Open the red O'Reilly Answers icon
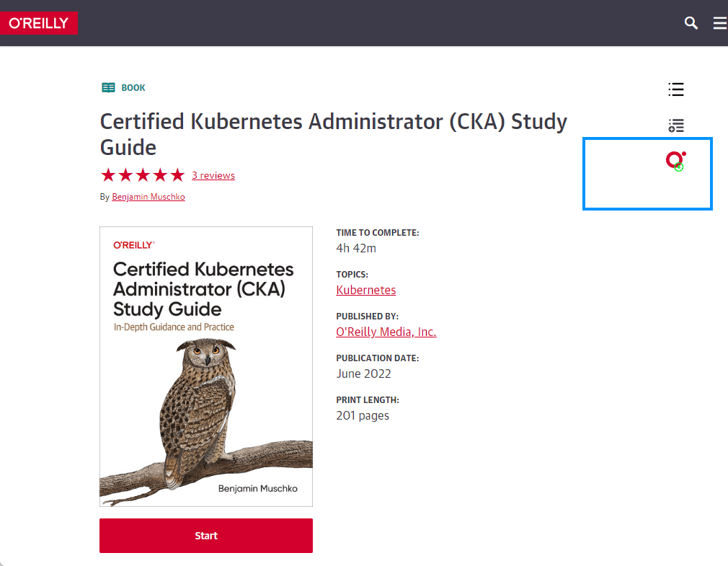This screenshot has width=728, height=566. point(675,161)
